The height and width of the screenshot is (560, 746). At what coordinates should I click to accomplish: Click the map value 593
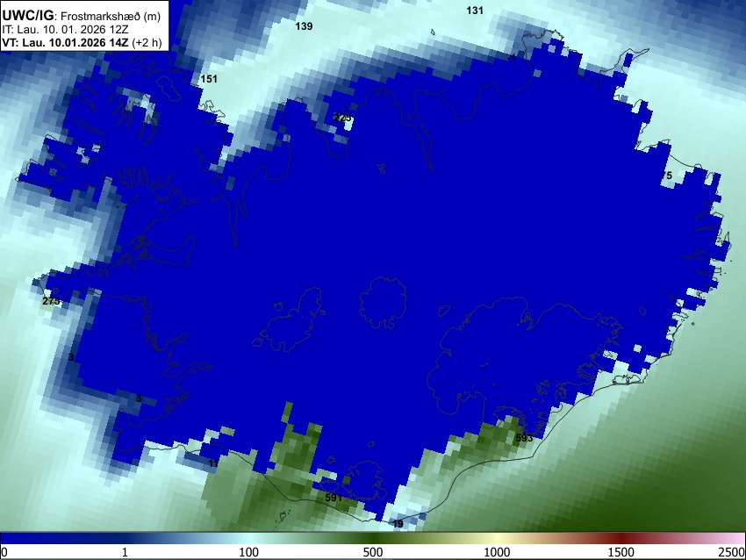point(524,438)
